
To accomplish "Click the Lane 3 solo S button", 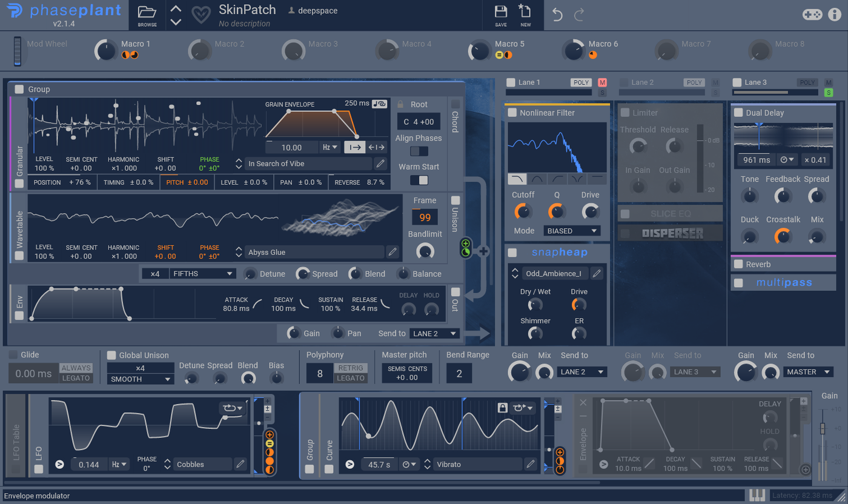I will click(x=829, y=93).
